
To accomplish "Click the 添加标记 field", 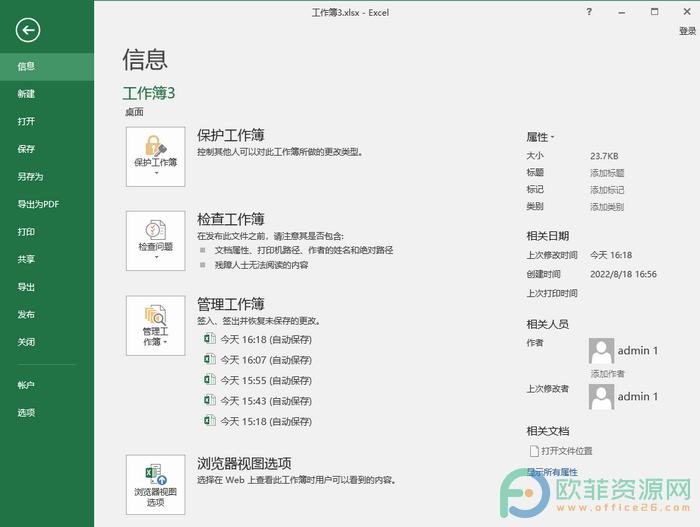I will point(607,190).
